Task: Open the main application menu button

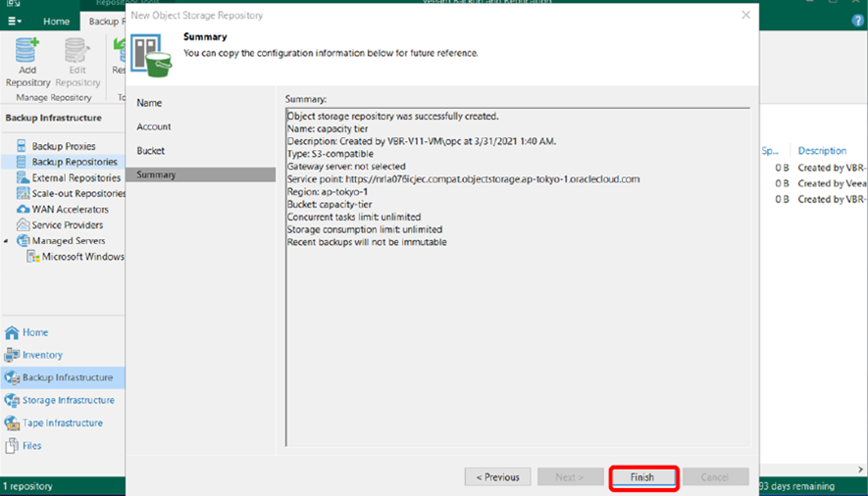Action: (15, 21)
